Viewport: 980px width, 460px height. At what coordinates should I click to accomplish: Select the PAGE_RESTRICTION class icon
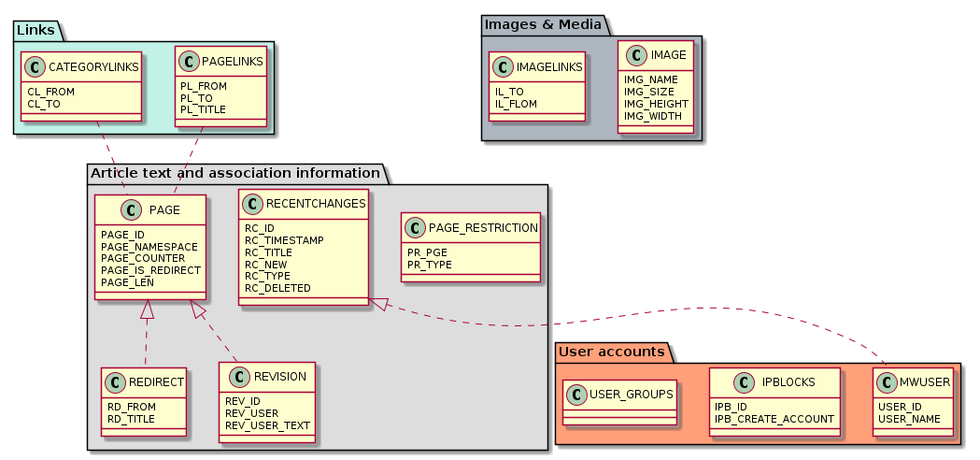(416, 227)
